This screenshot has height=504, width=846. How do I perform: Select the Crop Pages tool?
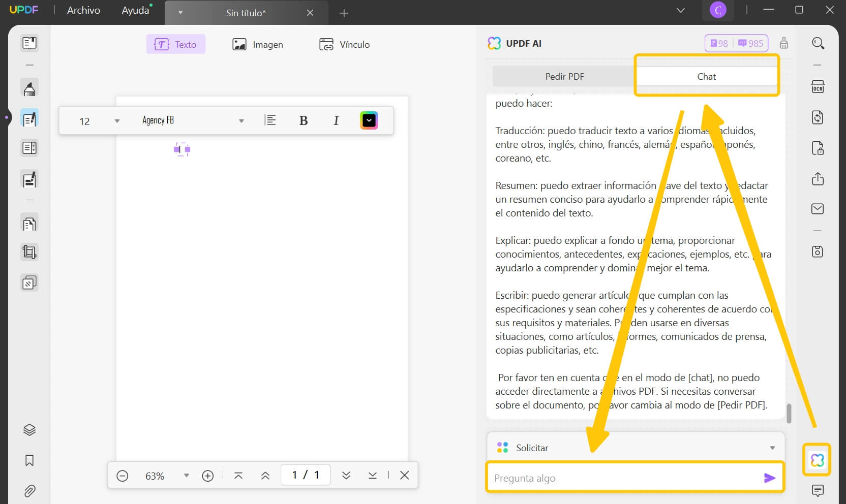point(29,253)
